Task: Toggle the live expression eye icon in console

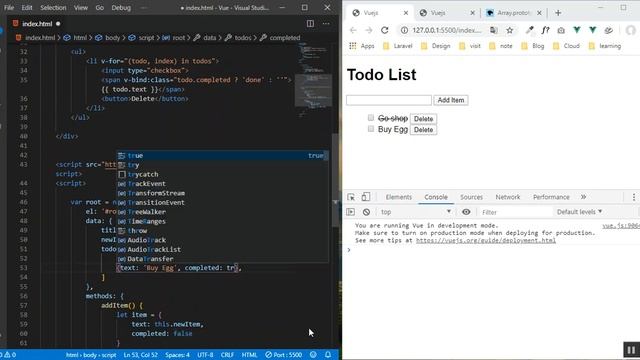Action: [466, 212]
